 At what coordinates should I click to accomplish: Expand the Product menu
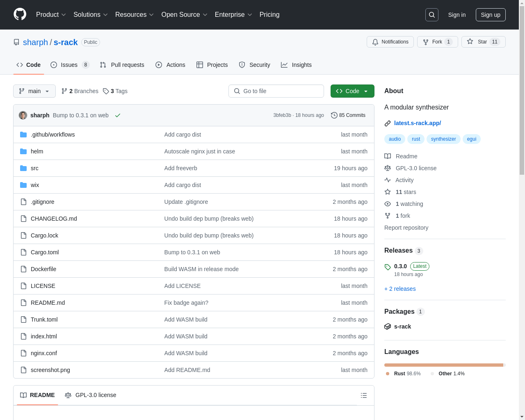tap(51, 15)
